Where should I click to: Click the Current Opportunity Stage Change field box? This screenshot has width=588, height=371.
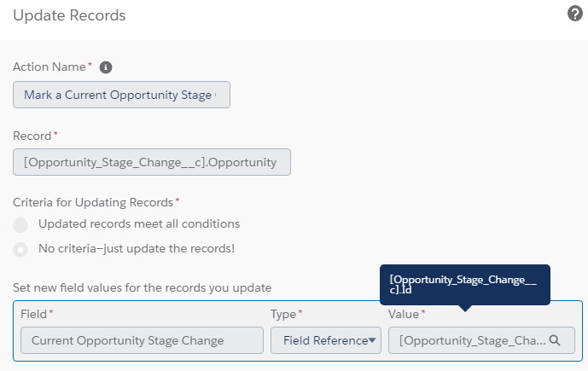[x=143, y=340]
